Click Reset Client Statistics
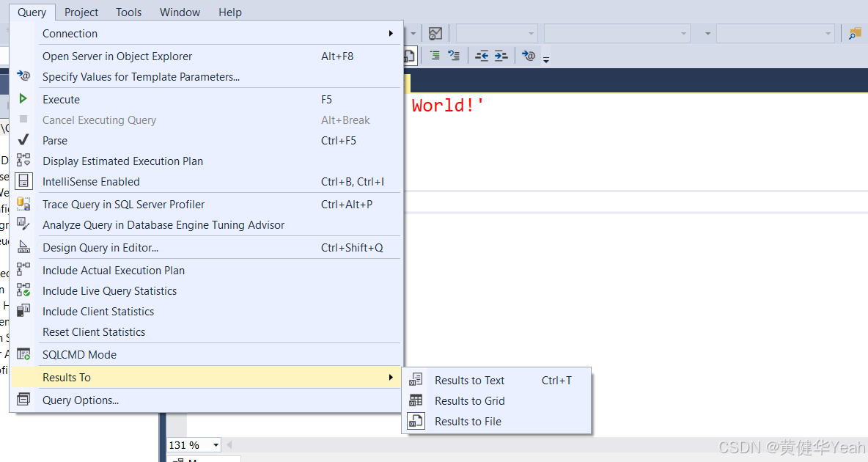868x462 pixels. (x=94, y=331)
